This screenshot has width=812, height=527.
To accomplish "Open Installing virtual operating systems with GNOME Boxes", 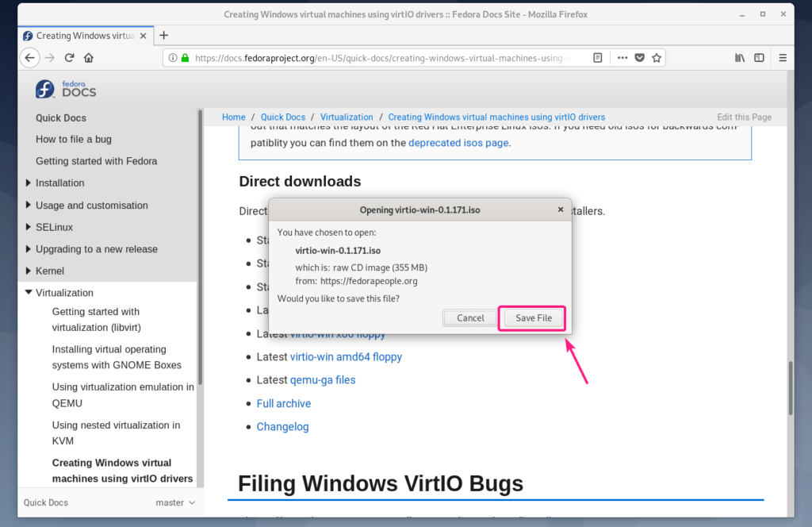I will [117, 357].
